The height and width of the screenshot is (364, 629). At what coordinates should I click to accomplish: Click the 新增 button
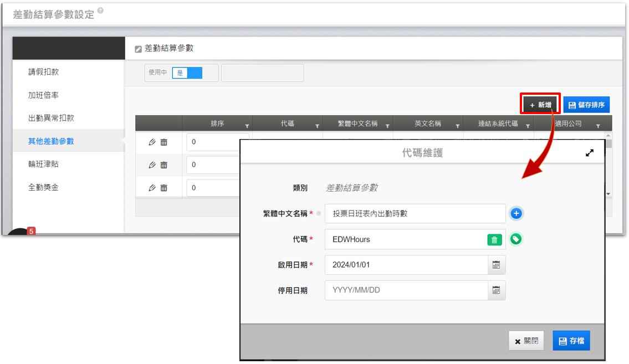(540, 105)
